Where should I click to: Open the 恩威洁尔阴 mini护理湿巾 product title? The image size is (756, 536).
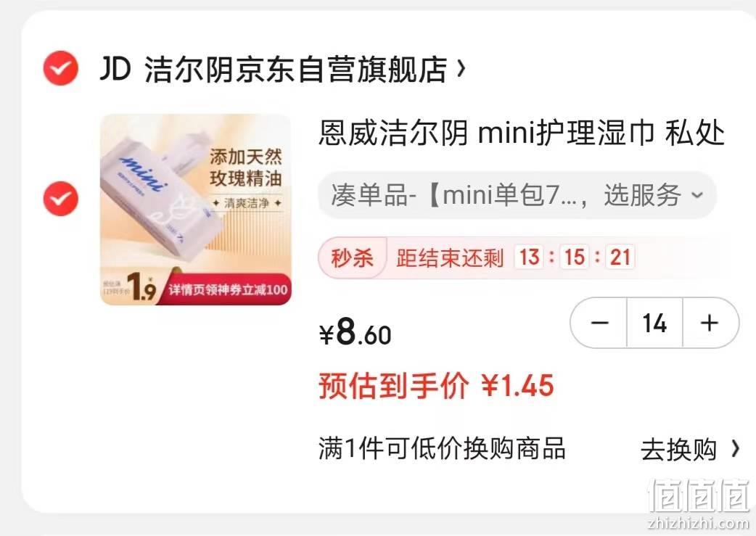(x=521, y=133)
